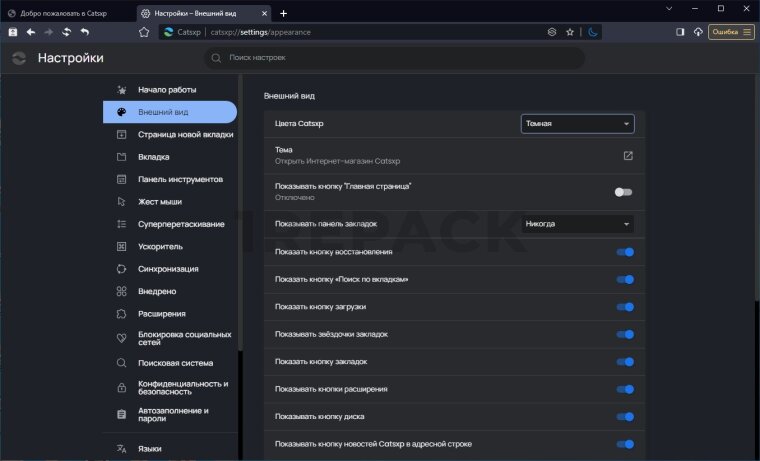Open new tab with the plus button
This screenshot has width=760, height=461.
[283, 13]
